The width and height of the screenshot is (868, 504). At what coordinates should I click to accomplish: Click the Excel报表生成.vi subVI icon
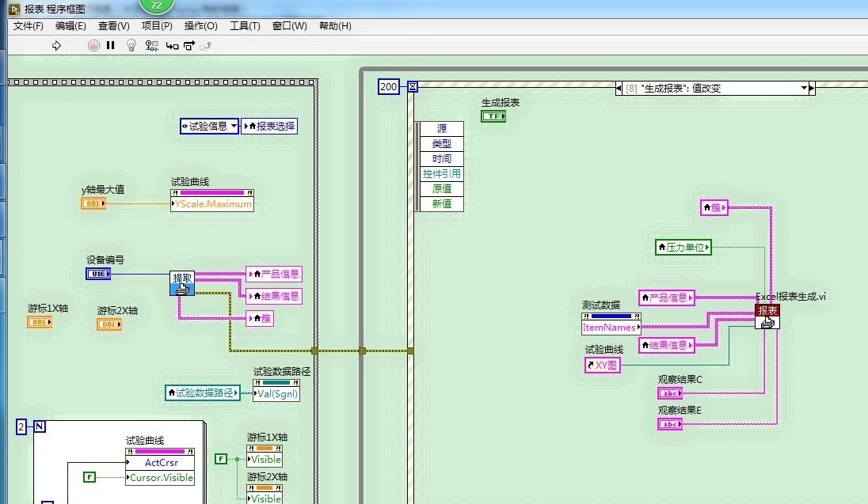pos(767,316)
